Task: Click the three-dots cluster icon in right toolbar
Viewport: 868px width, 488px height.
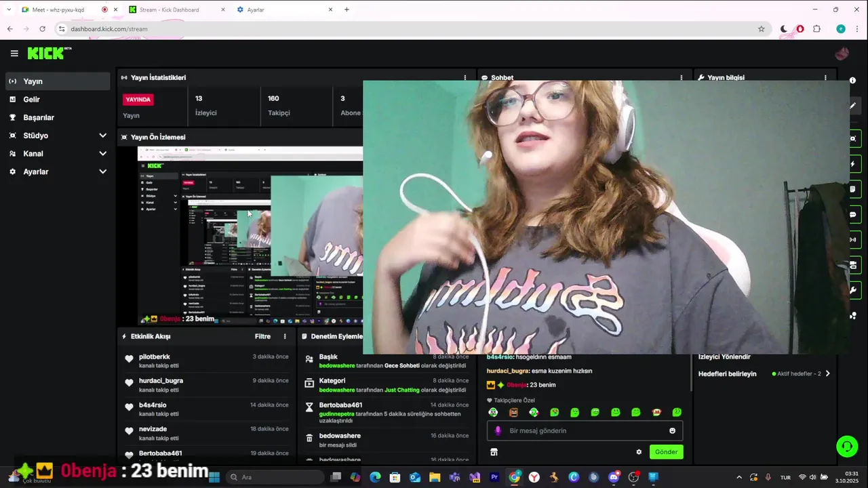Action: 853,316
